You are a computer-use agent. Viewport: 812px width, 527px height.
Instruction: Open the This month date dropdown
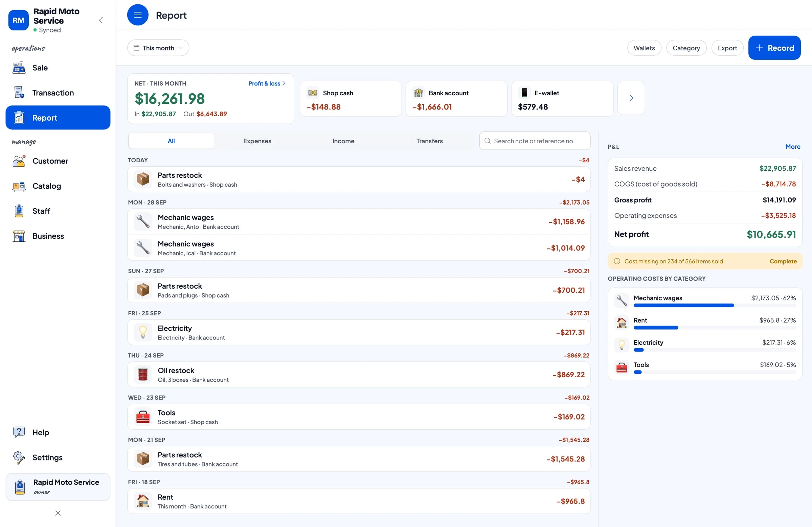(x=158, y=48)
